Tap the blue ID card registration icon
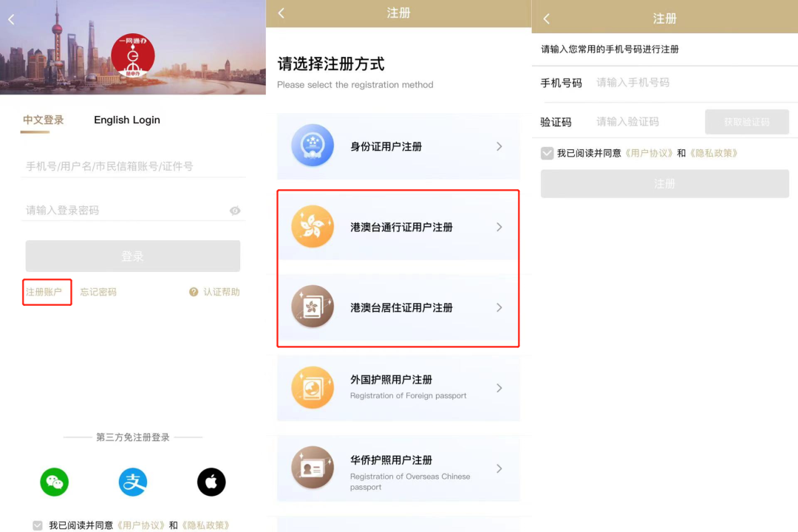This screenshot has height=532, width=798. coord(313,146)
